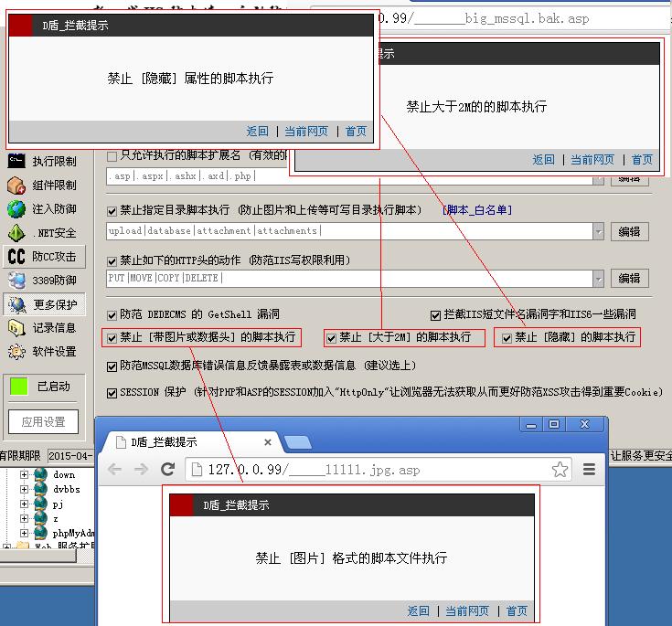Click the 11111.jpg.asp address bar
672x626 pixels.
point(378,470)
